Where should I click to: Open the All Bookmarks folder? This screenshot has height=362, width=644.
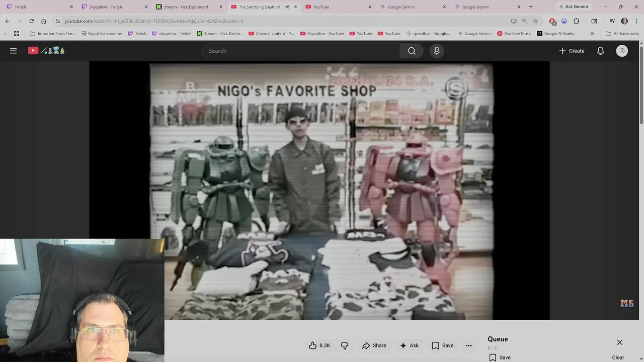pos(622,34)
